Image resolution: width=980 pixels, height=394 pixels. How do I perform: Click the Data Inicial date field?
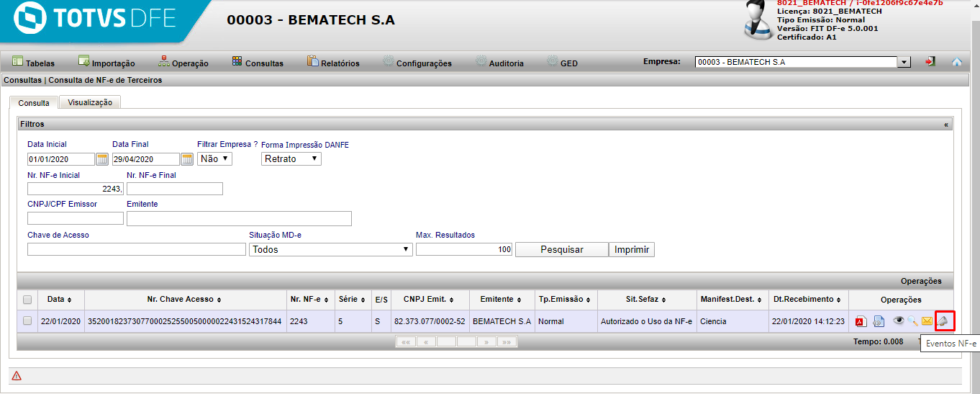[61, 159]
